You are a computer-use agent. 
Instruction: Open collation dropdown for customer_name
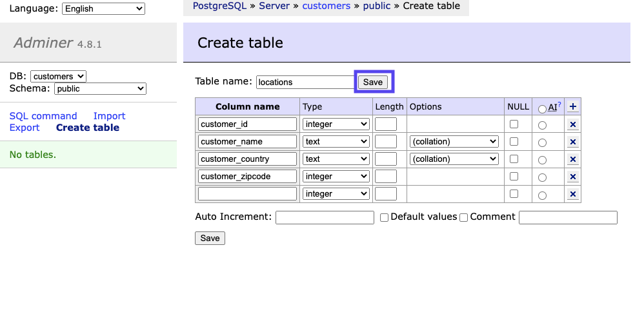pyautogui.click(x=454, y=141)
